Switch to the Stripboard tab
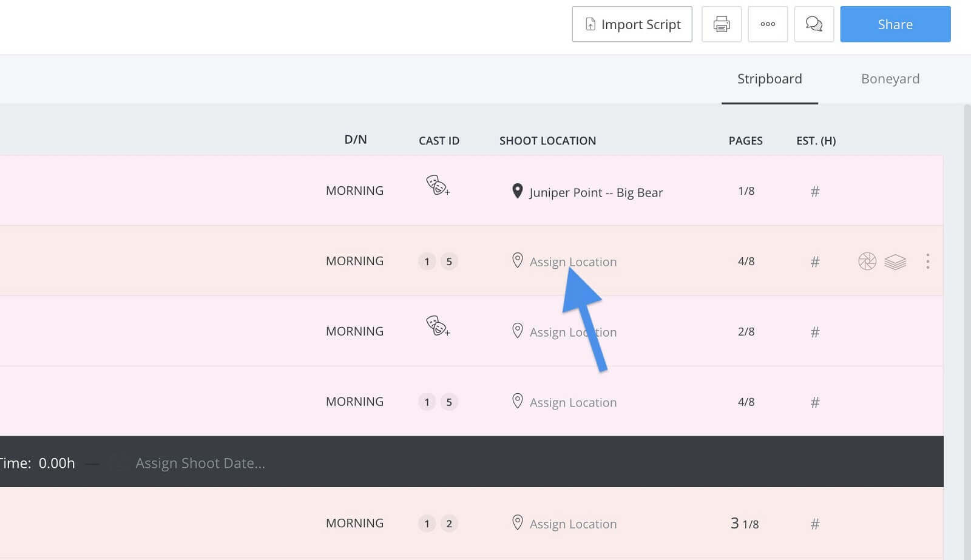 click(x=770, y=79)
